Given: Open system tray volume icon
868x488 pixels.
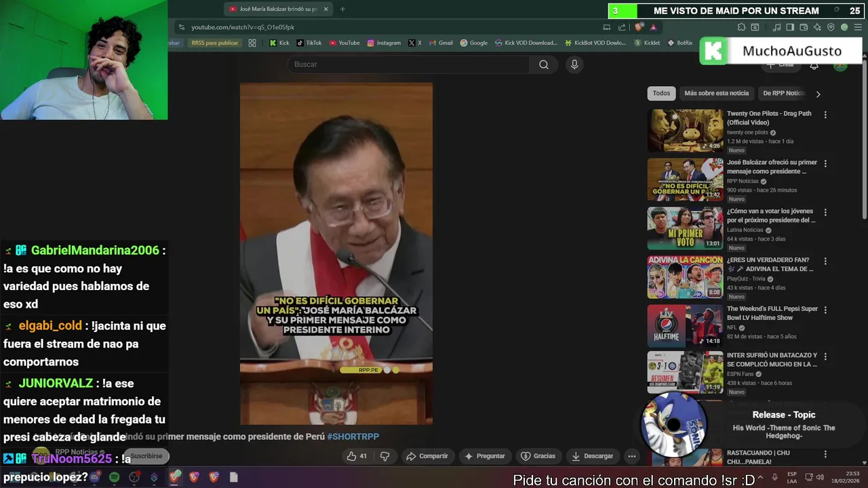Looking at the screenshot, I should click(x=819, y=477).
